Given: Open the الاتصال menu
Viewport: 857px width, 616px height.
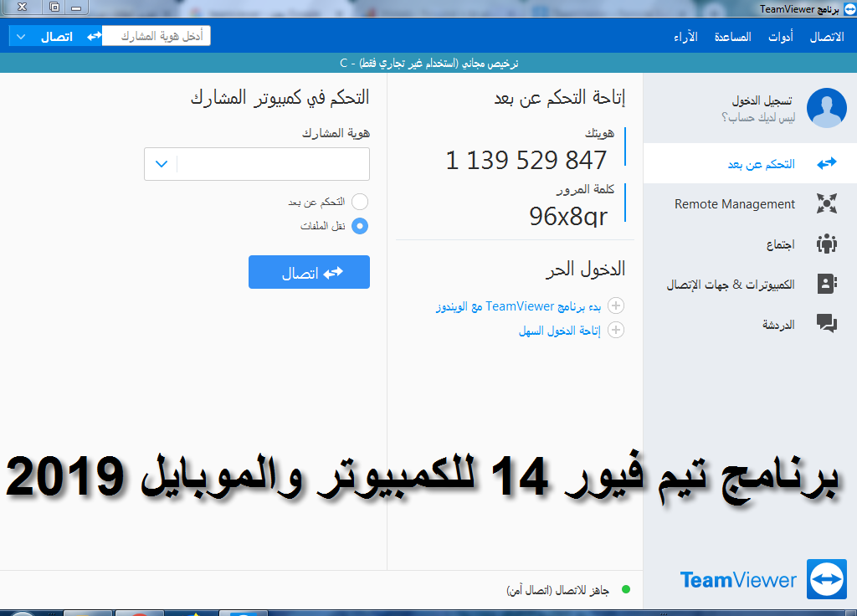Looking at the screenshot, I should (826, 37).
